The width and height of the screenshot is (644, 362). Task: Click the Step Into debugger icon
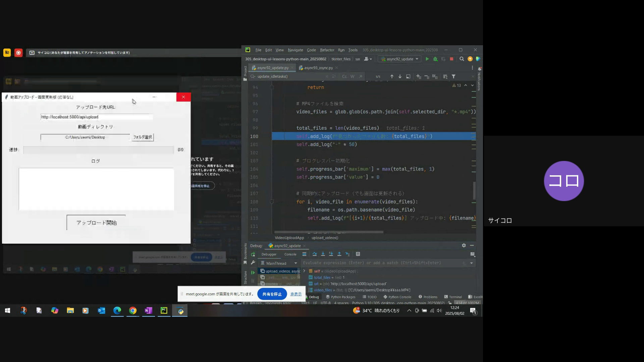point(323,254)
